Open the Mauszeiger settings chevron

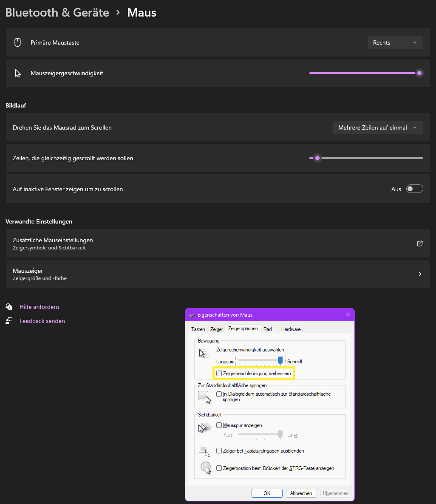420,274
